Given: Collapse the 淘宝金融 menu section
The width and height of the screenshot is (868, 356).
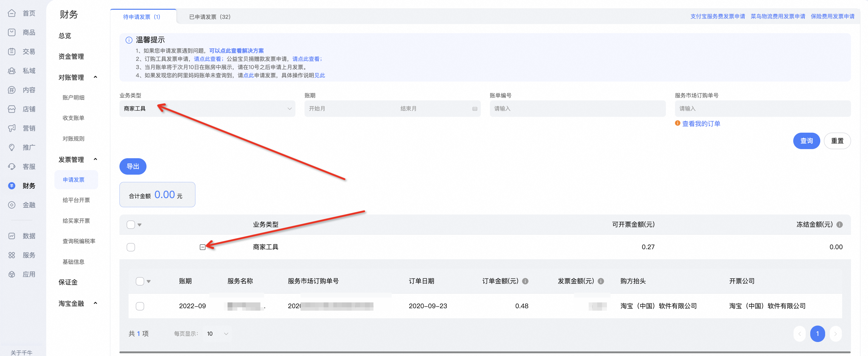Looking at the screenshot, I should tap(95, 303).
